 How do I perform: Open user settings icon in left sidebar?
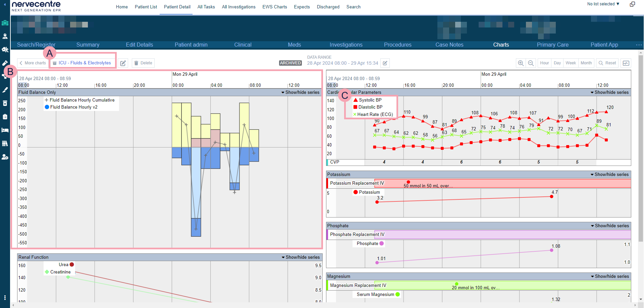point(5,157)
